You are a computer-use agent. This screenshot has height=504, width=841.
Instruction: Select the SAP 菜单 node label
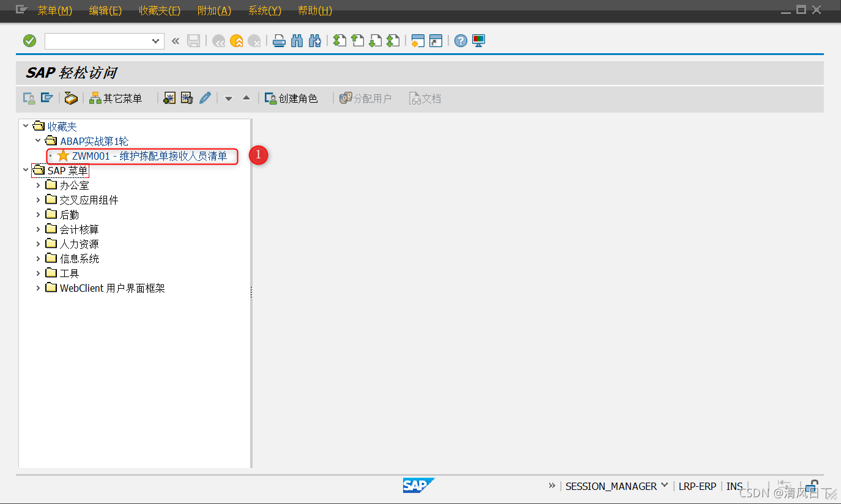point(67,171)
